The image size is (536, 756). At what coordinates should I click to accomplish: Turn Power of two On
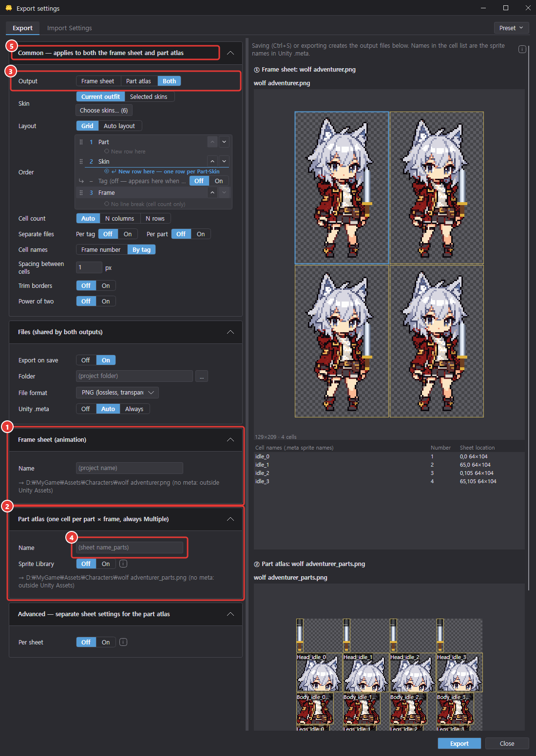point(106,301)
